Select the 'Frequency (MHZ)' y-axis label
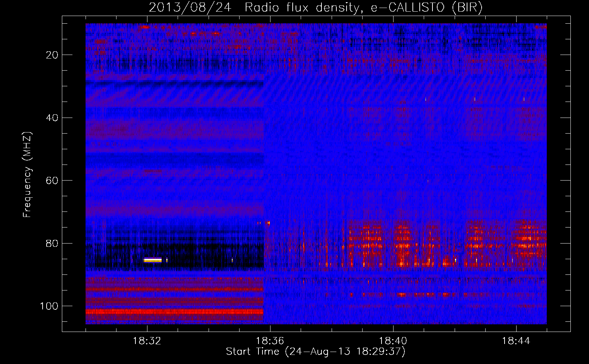The image size is (589, 364). tap(27, 174)
